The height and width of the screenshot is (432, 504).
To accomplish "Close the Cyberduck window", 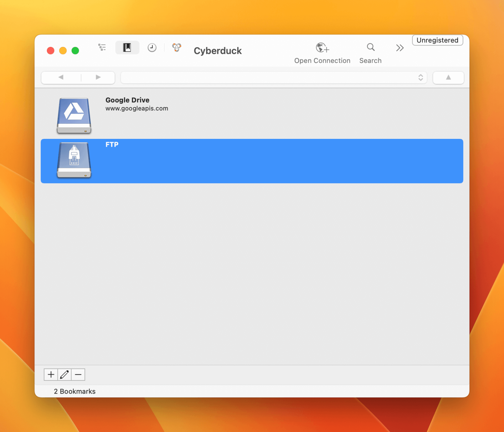I will coord(51,51).
